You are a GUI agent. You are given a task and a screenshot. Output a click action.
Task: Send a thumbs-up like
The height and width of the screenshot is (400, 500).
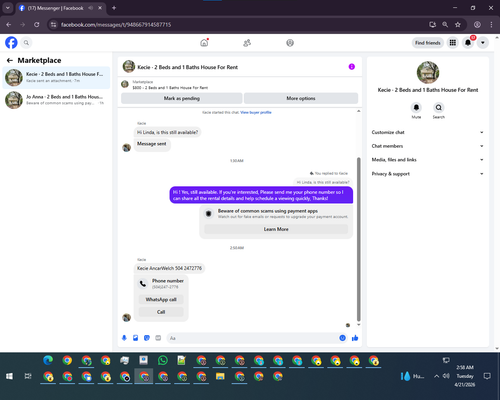pyautogui.click(x=355, y=338)
